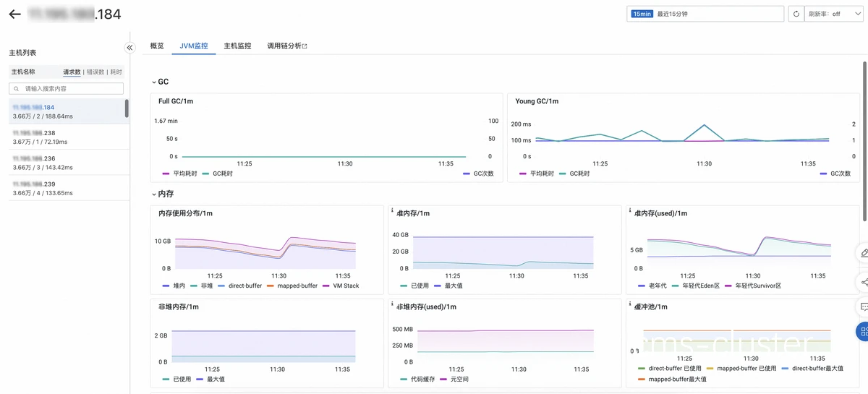
Task: Click the 主机名称 column label
Action: click(x=22, y=72)
